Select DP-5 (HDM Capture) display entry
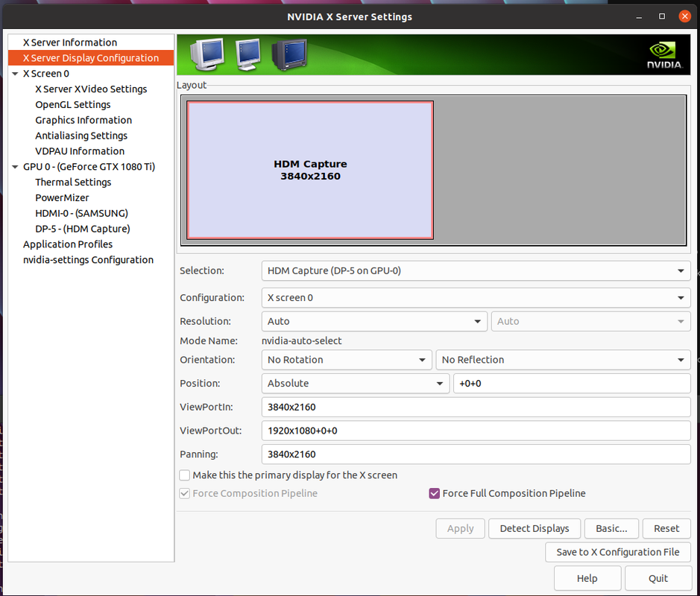This screenshot has height=596, width=700. (83, 229)
